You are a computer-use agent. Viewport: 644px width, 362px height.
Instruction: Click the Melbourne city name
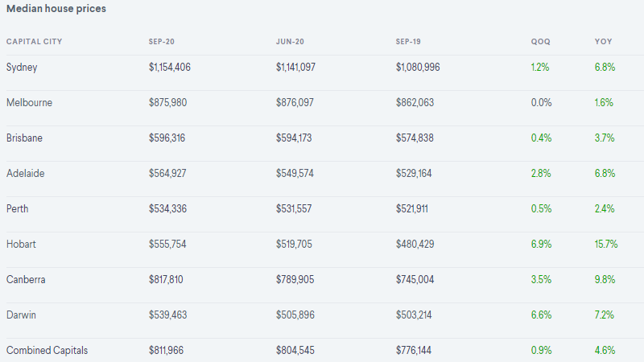(29, 103)
